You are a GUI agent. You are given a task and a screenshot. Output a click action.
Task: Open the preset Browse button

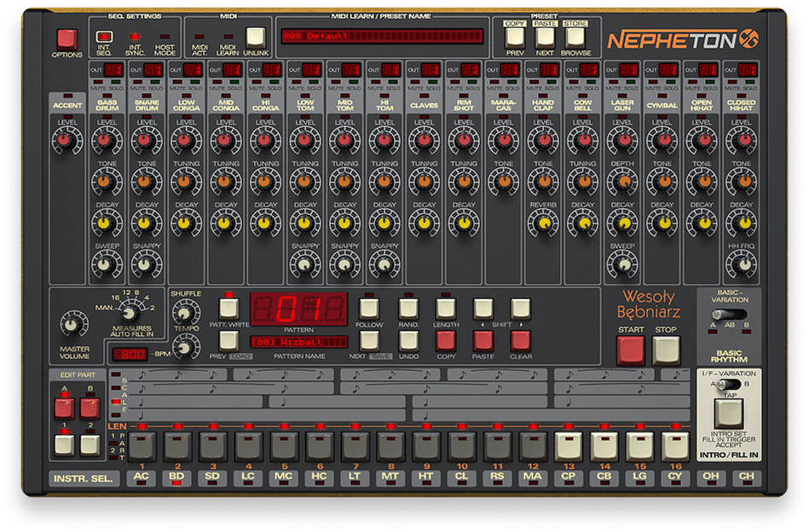point(576,36)
